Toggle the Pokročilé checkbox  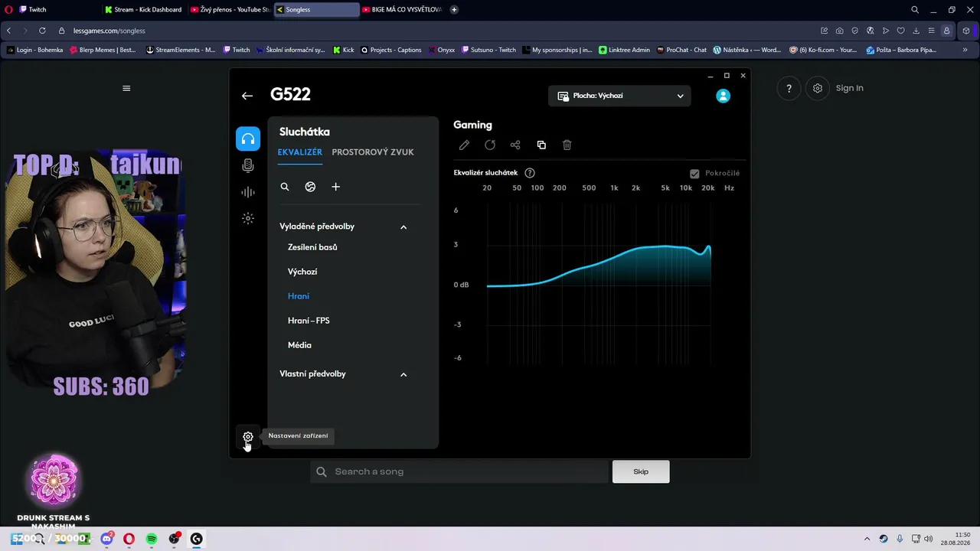[x=694, y=174]
